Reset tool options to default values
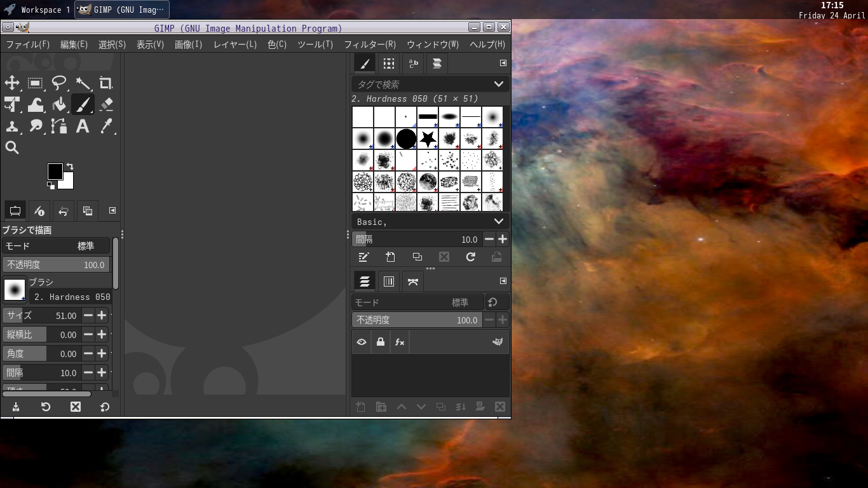 105,407
